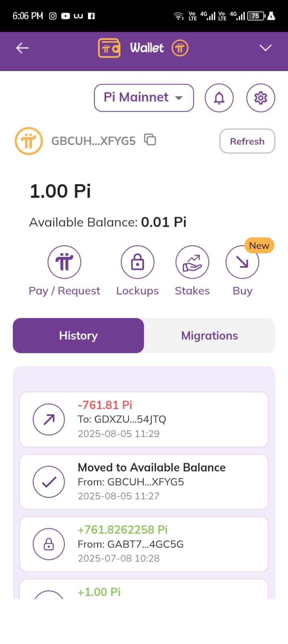The image size is (288, 644).
Task: Copy wallet address GBCUH...XFYG5
Action: coord(150,140)
